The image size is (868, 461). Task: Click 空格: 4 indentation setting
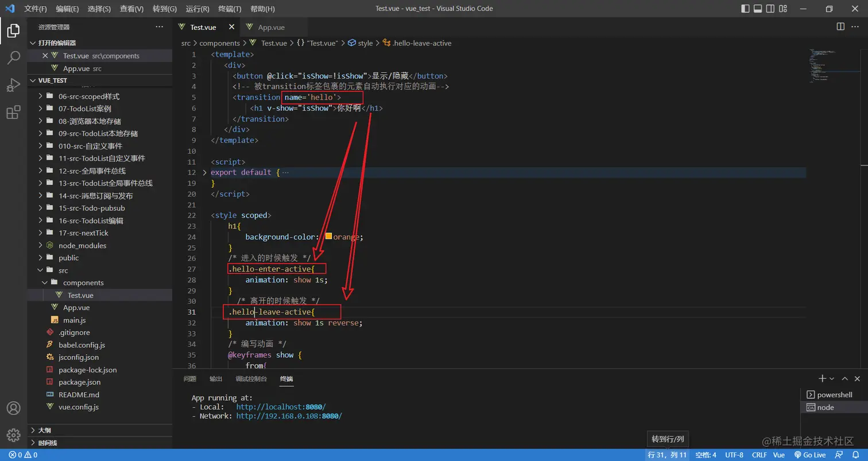click(x=706, y=455)
